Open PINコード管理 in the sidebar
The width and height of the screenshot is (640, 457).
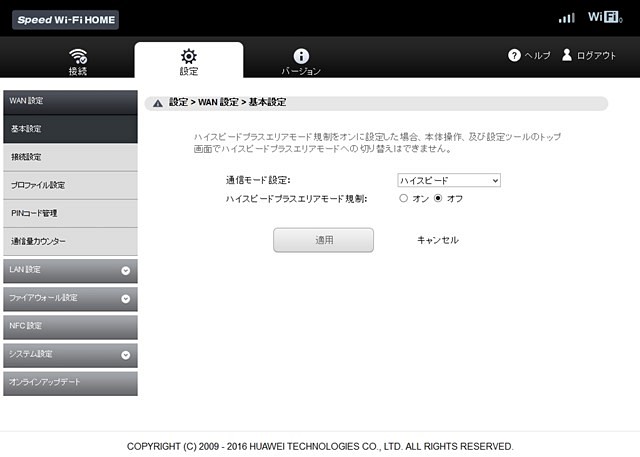[70, 213]
